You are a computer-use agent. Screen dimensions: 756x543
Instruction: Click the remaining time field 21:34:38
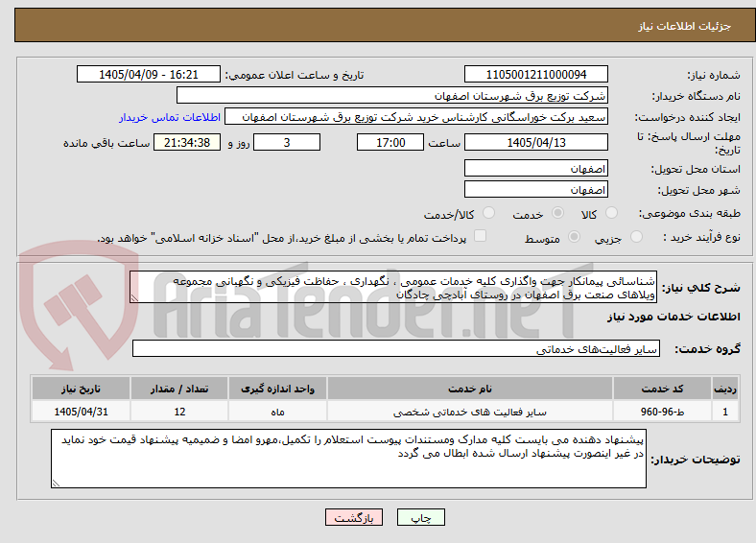(x=187, y=142)
